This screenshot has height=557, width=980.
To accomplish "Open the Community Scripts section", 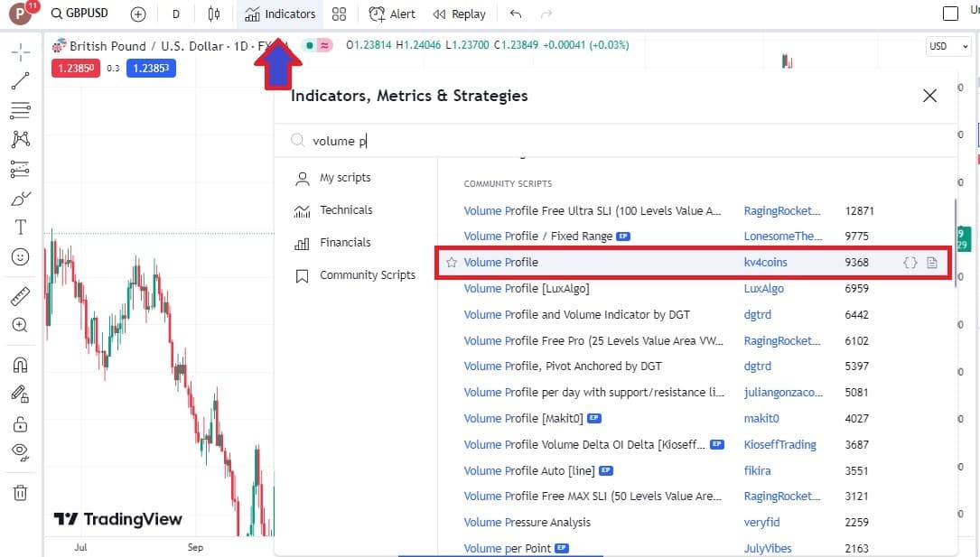I will 355,275.
